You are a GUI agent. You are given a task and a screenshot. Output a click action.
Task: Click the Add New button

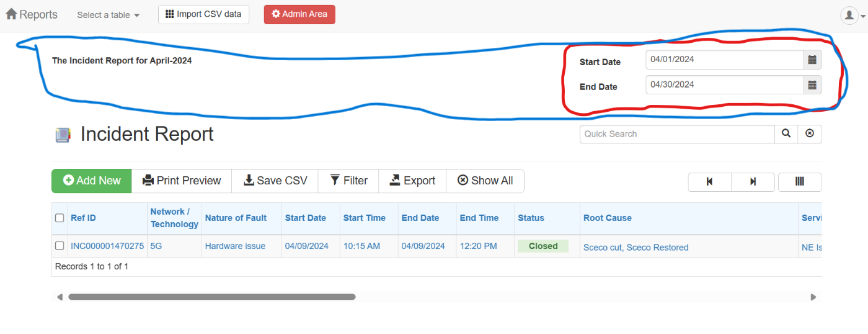click(x=92, y=181)
